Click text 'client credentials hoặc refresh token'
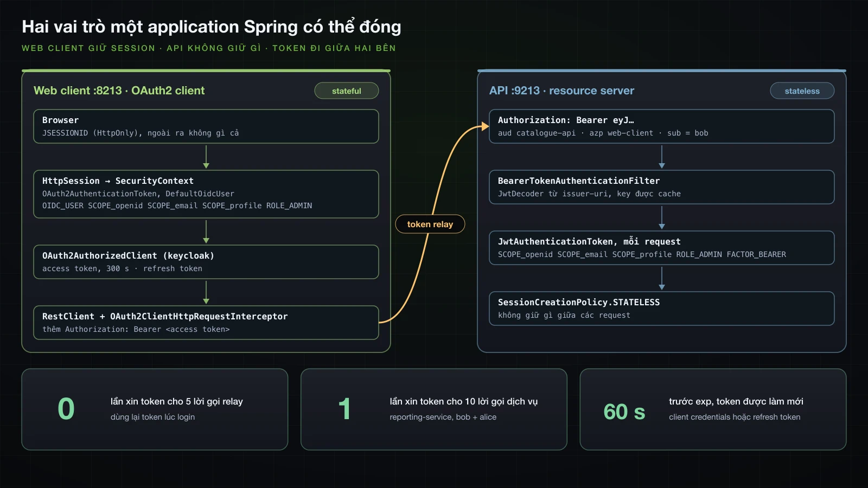 (x=735, y=417)
